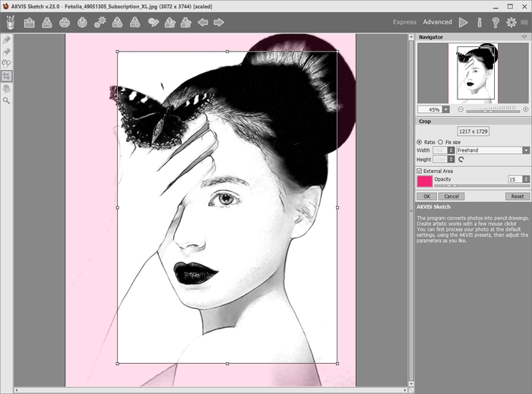This screenshot has width=532, height=394.
Task: Select the Ratio radio button
Action: pyautogui.click(x=420, y=142)
